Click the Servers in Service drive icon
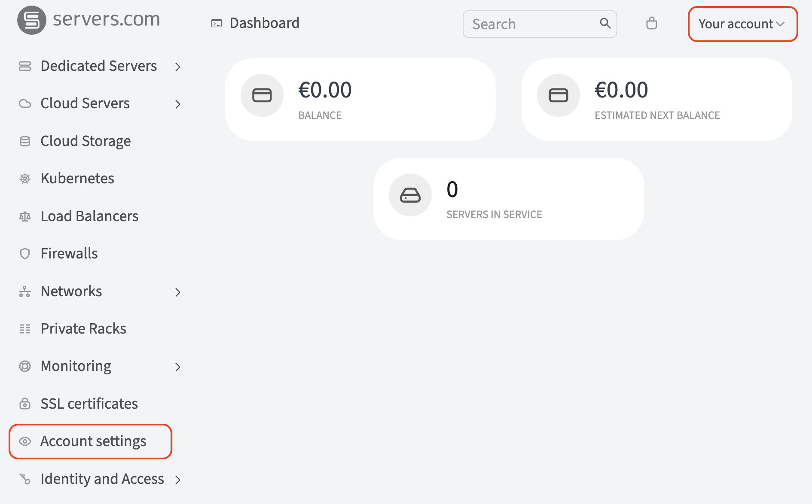Image resolution: width=812 pixels, height=504 pixels. click(x=410, y=195)
